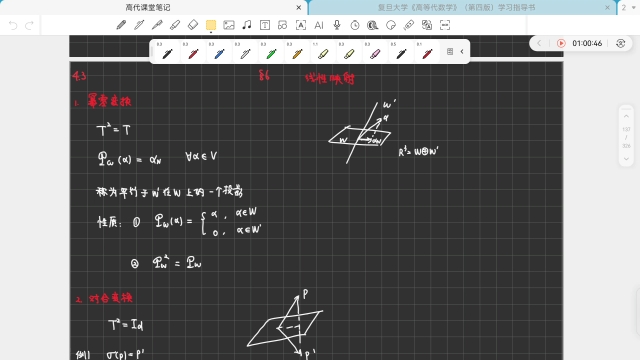Click the text recognition [A] icon

pyautogui.click(x=301, y=25)
